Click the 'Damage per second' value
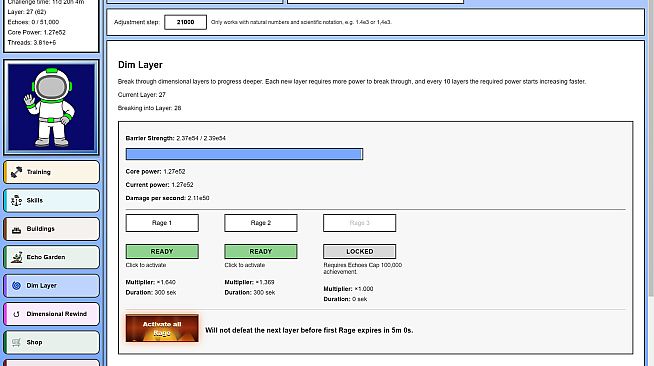Image resolution: width=654 pixels, height=366 pixels. (x=199, y=198)
